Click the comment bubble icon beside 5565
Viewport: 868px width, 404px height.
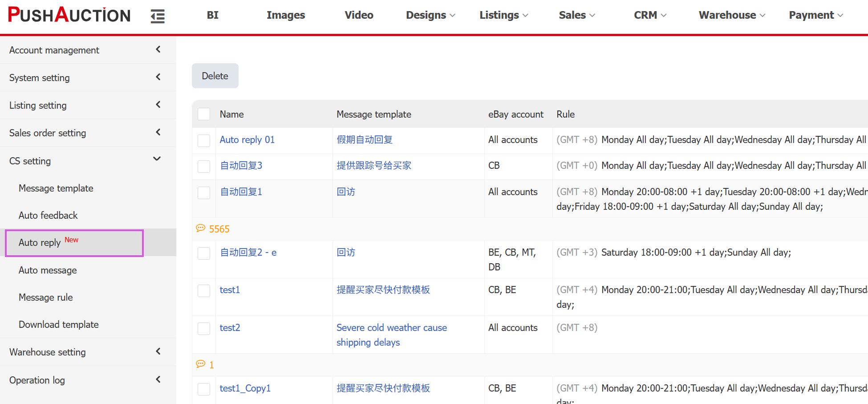click(201, 229)
